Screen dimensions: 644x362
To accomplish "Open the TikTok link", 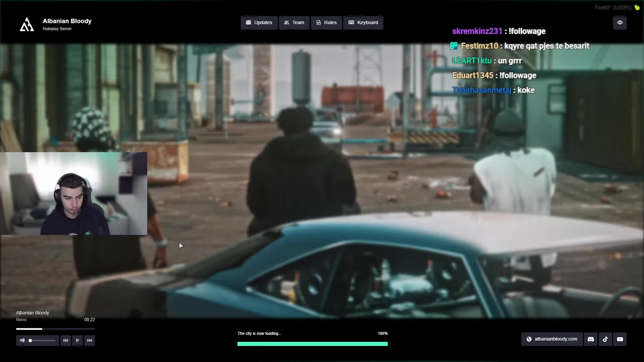I will click(x=605, y=339).
